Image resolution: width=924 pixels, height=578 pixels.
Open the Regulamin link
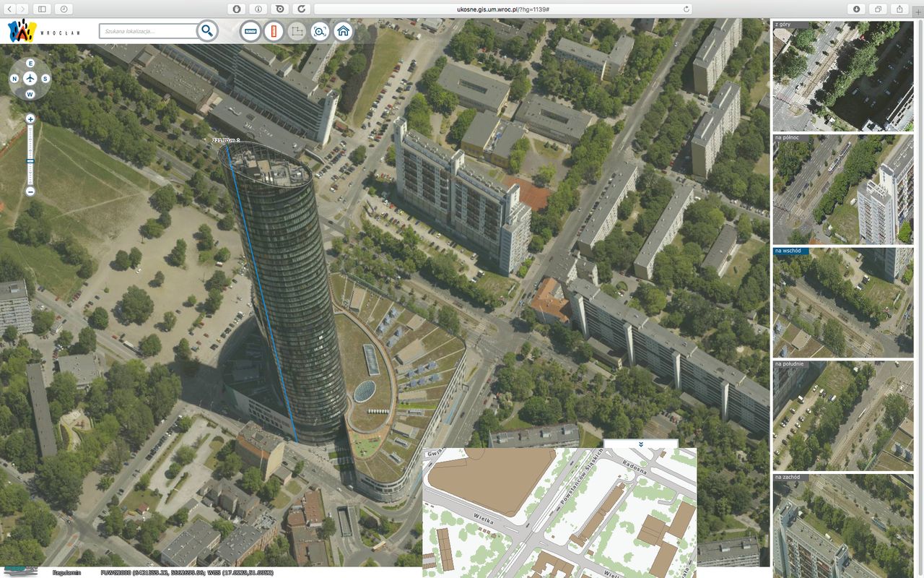tap(66, 573)
